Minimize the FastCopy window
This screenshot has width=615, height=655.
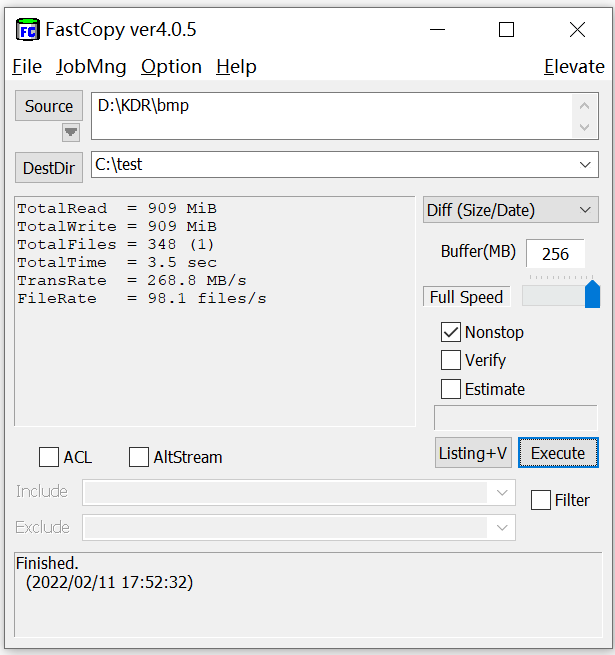coord(437,30)
